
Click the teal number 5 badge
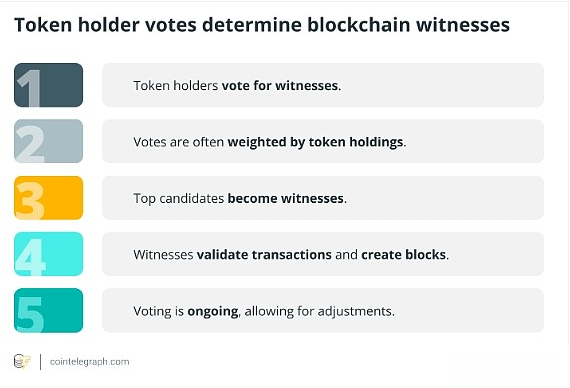click(x=48, y=310)
